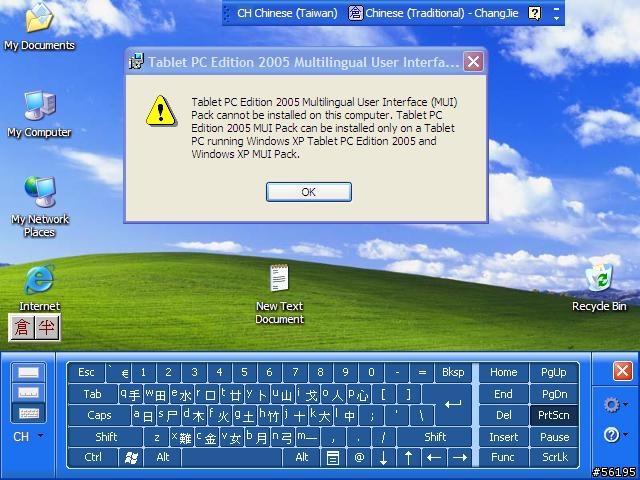
Task: Tap the m 一 key
Action: (x=307, y=437)
